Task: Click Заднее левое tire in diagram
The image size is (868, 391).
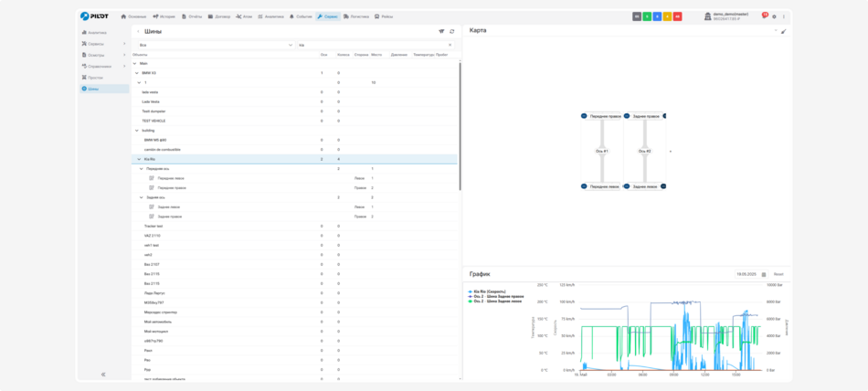Action: (646, 187)
